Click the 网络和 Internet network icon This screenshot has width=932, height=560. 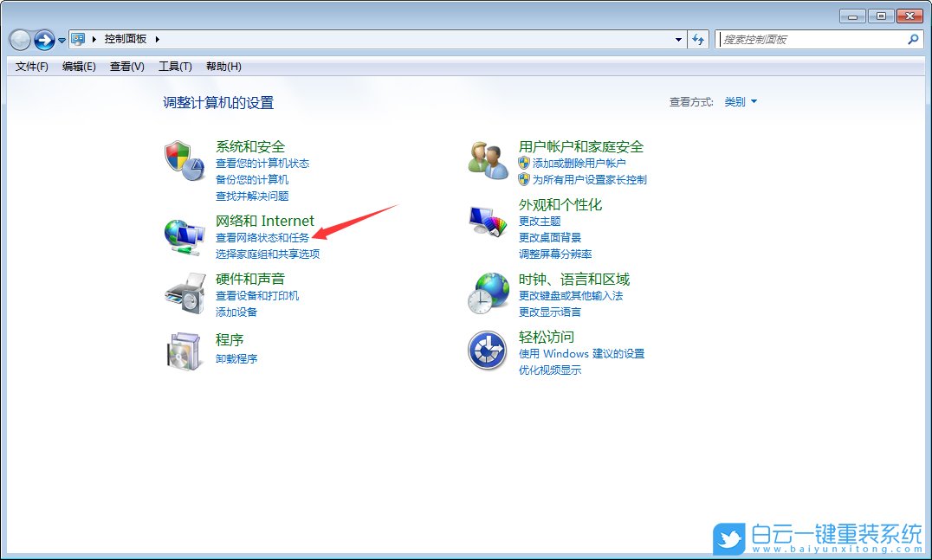tap(184, 234)
